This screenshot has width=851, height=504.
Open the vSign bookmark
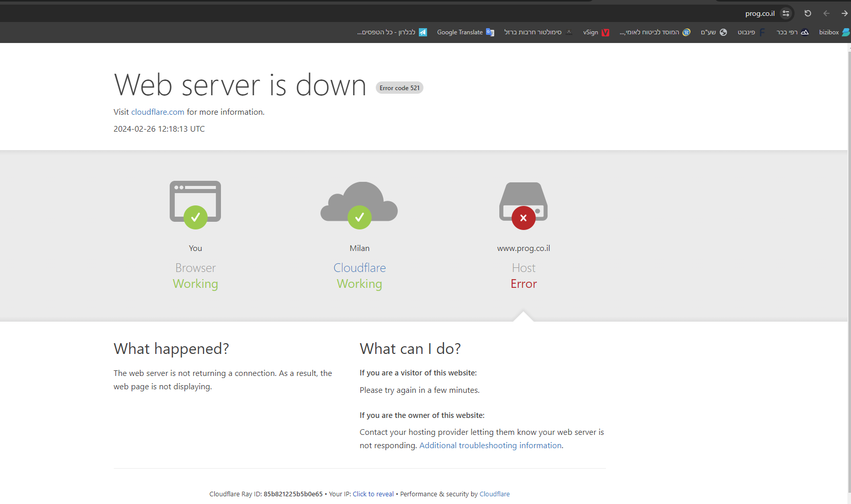click(x=596, y=32)
